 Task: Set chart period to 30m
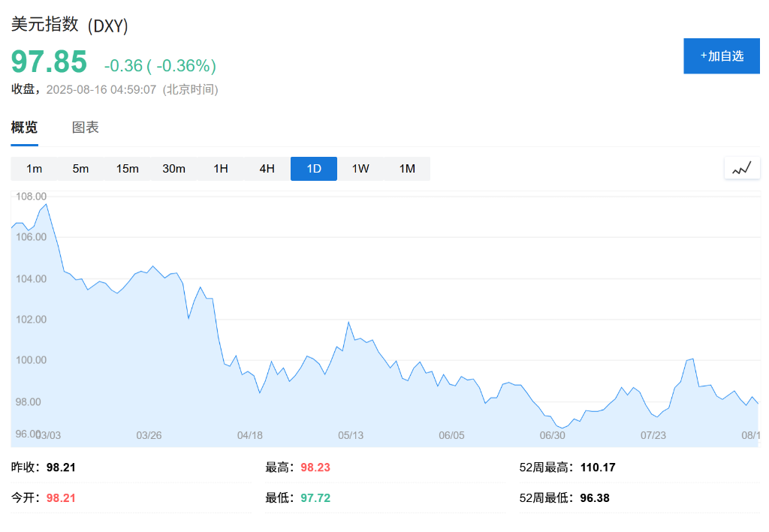point(174,169)
